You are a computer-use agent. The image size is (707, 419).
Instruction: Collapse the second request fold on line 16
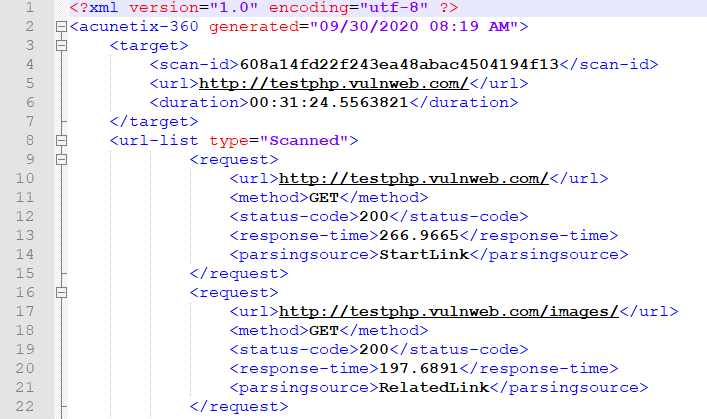pos(62,293)
